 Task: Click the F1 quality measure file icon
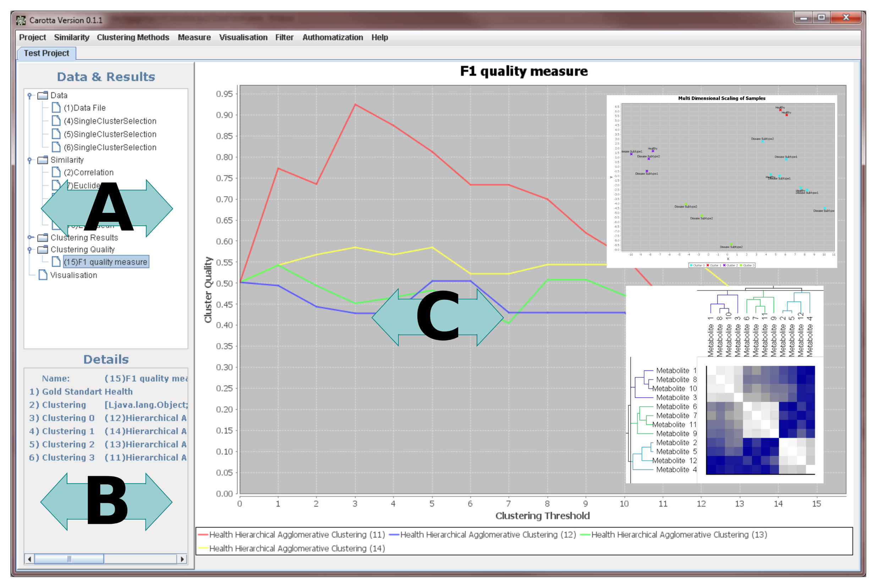56,262
